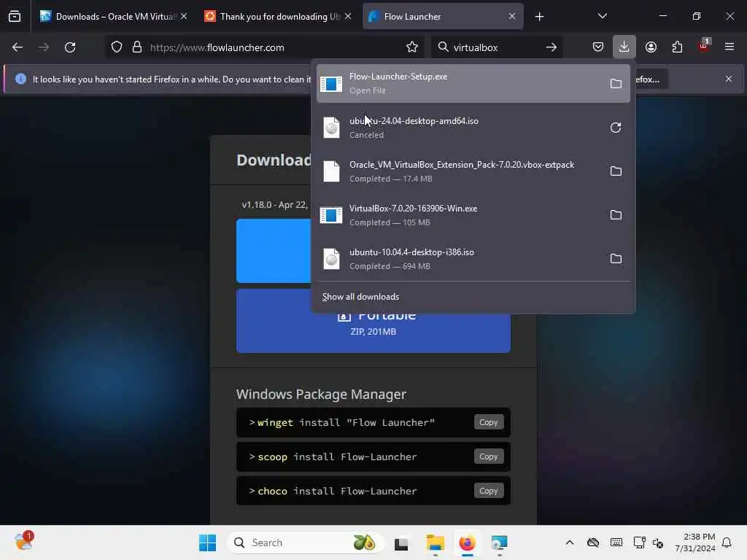Open Firefox from the taskbar
747x560 pixels.
468,542
